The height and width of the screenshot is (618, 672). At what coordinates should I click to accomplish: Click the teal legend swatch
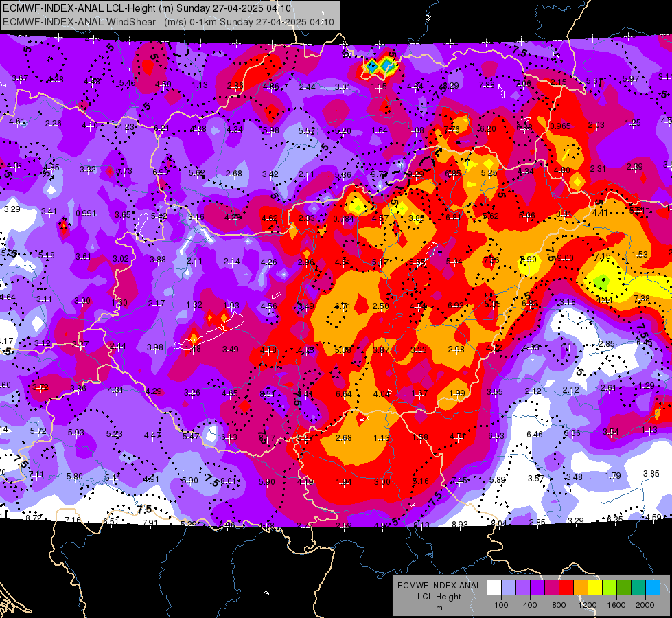(638, 588)
